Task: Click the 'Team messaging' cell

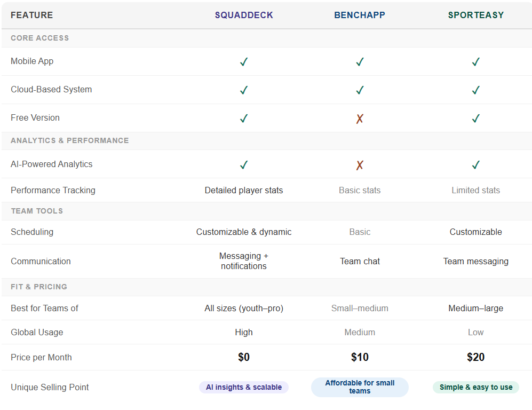Action: 475,261
